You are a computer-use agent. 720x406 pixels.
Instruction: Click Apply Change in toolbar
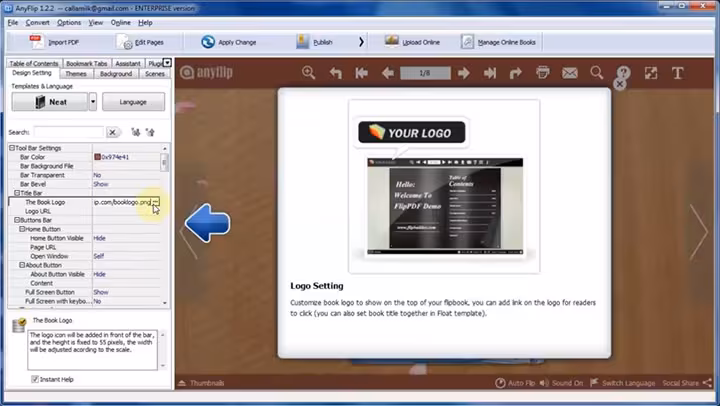(228, 42)
